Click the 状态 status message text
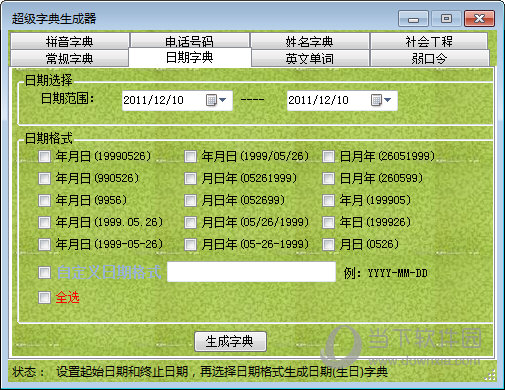Screen dimensions: 505x390 (x=200, y=372)
